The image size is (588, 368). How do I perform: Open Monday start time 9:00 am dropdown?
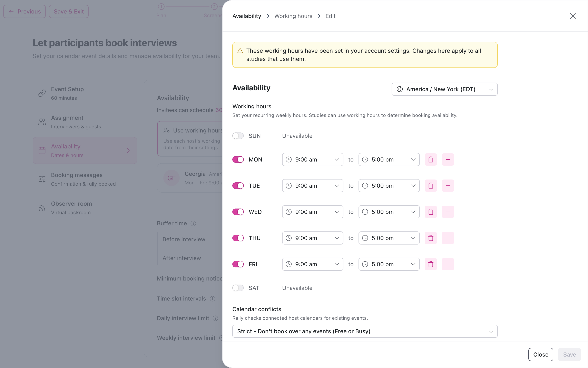(x=312, y=159)
